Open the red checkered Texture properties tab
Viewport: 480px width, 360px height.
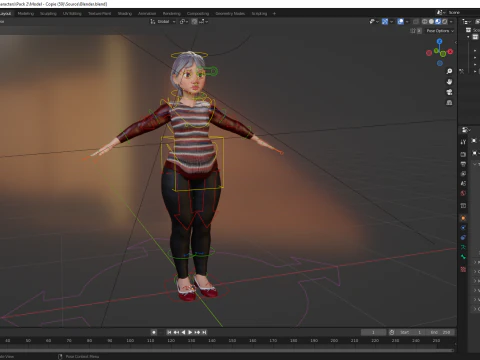(x=463, y=269)
